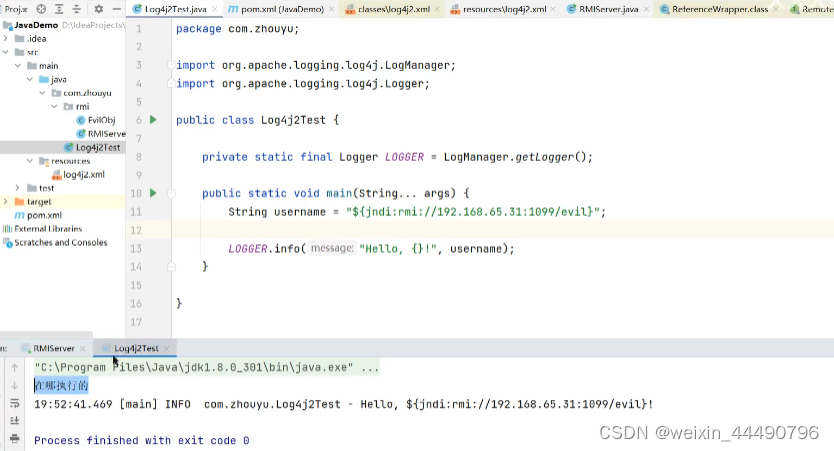Close the Log4j2Test.java editor tab
The image size is (834, 451).
click(214, 9)
